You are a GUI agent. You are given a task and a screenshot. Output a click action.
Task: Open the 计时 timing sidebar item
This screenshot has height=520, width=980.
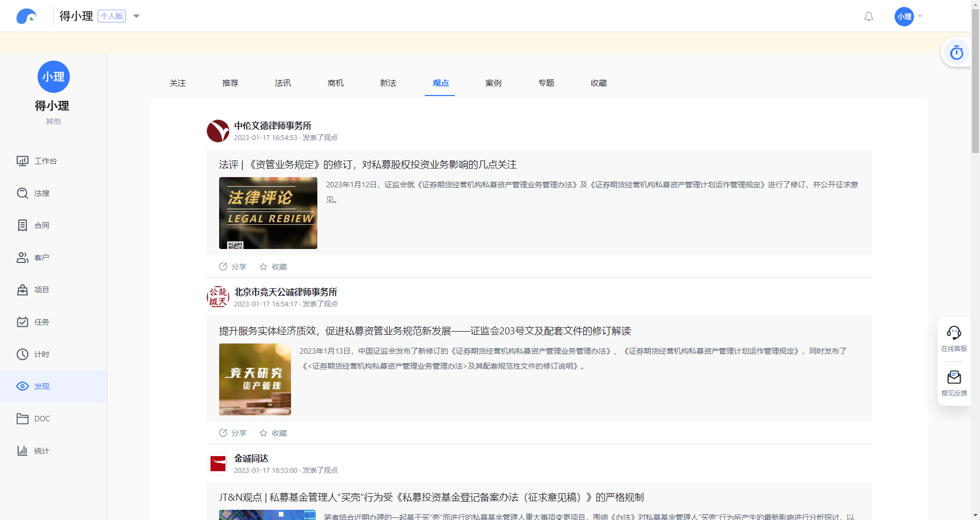click(53, 354)
